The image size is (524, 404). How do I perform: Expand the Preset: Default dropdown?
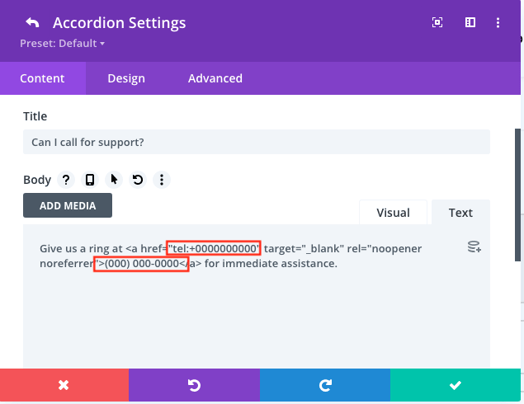tap(62, 43)
